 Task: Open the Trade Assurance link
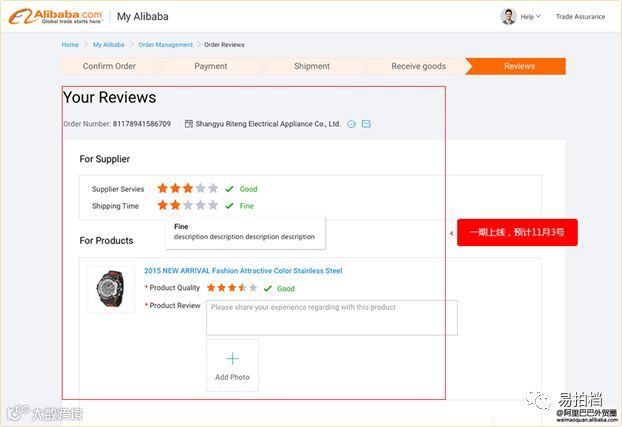(580, 17)
